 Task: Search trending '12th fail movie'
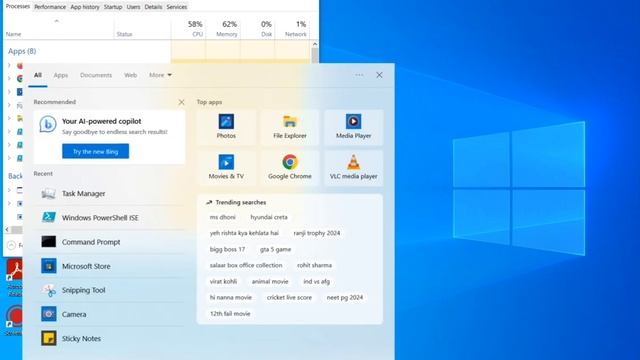[230, 313]
